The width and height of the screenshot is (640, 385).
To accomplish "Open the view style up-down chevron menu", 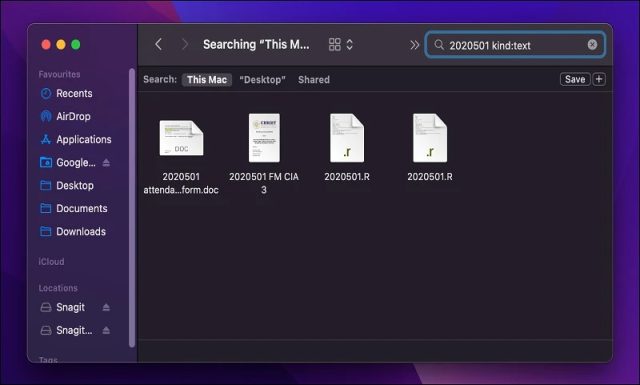I will point(349,44).
